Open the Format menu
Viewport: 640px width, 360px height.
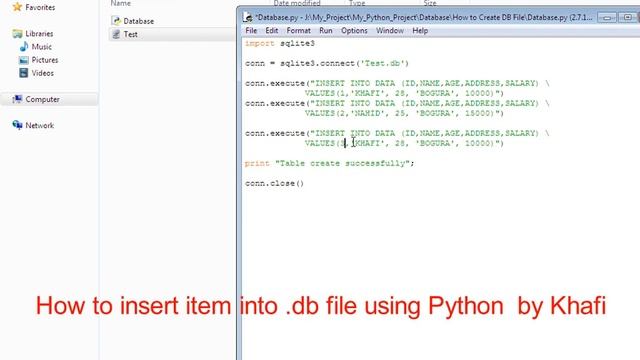click(x=298, y=31)
